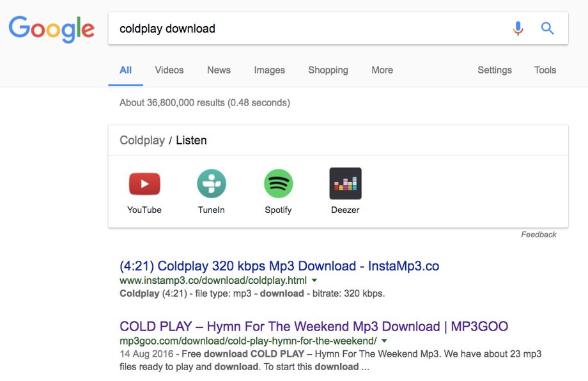Activate voice search microphone icon
The width and height of the screenshot is (588, 381).
click(518, 29)
